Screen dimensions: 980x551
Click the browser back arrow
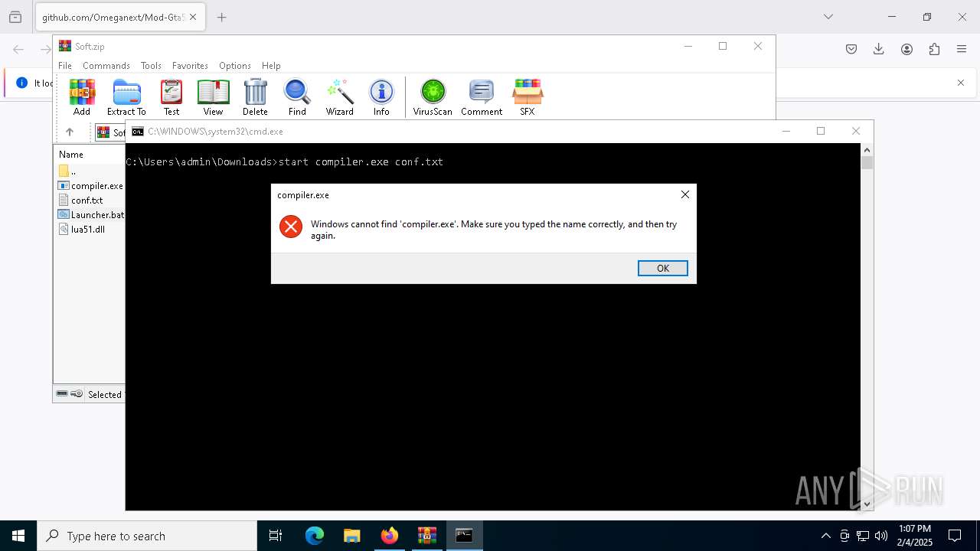coord(18,49)
